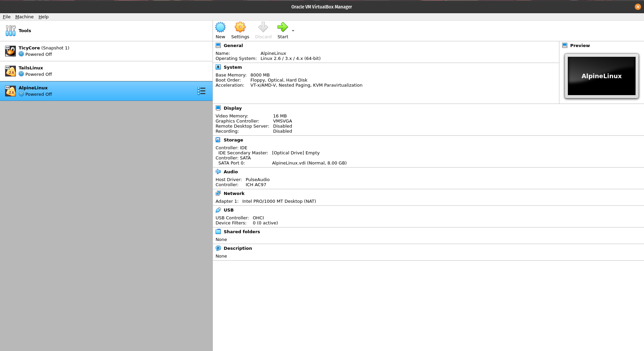Click the Base Memory value 8000 MB
This screenshot has width=644, height=351.
(260, 75)
